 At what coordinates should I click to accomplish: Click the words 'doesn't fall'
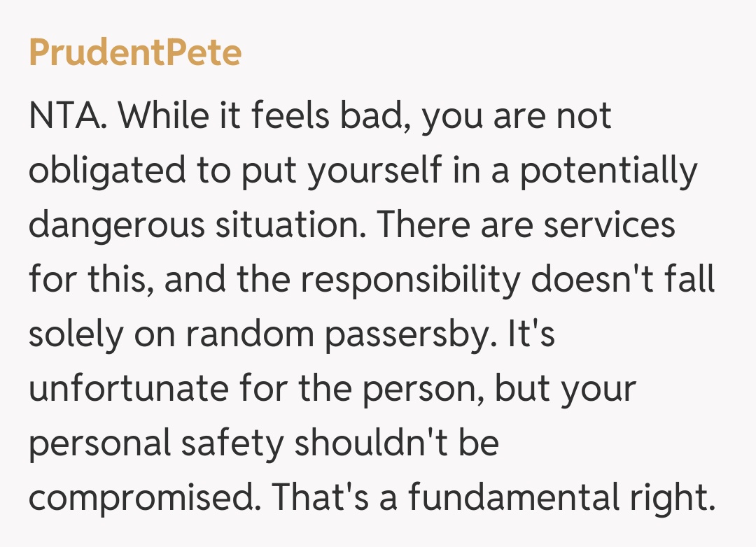(x=623, y=280)
